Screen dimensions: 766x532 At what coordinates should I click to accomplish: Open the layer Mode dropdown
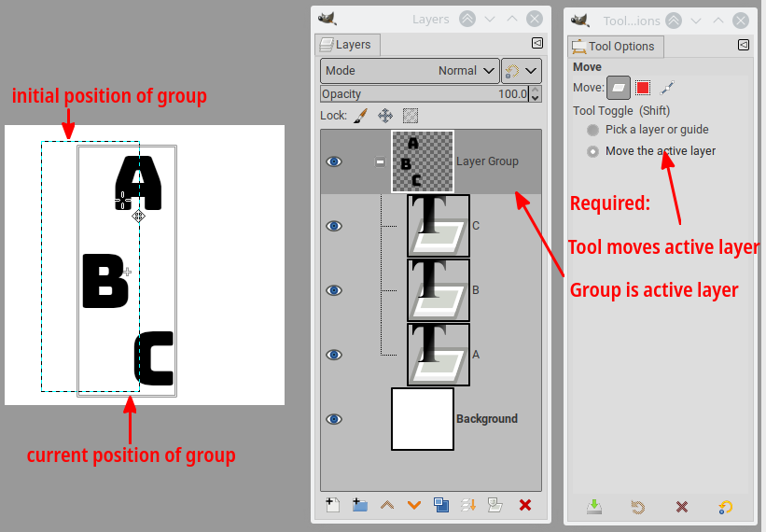410,71
